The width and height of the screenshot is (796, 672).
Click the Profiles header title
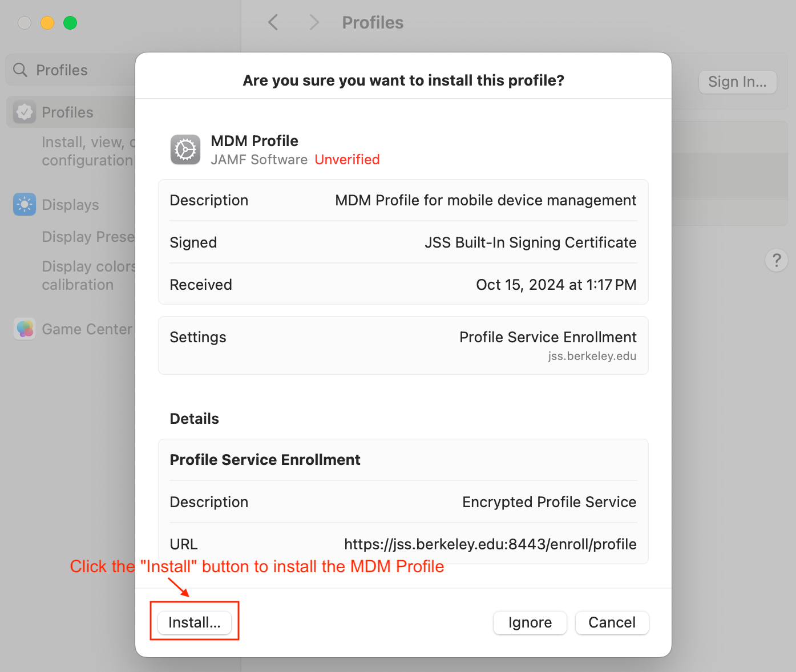click(373, 22)
